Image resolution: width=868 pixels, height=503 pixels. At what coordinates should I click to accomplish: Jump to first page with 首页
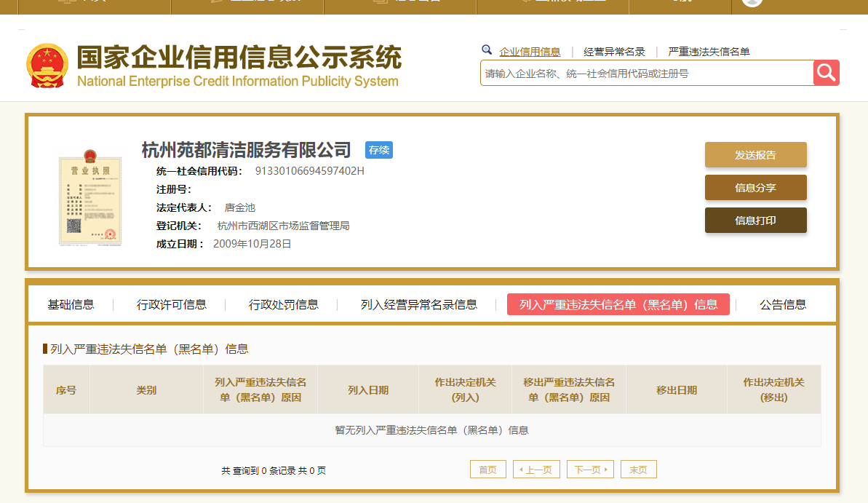487,470
